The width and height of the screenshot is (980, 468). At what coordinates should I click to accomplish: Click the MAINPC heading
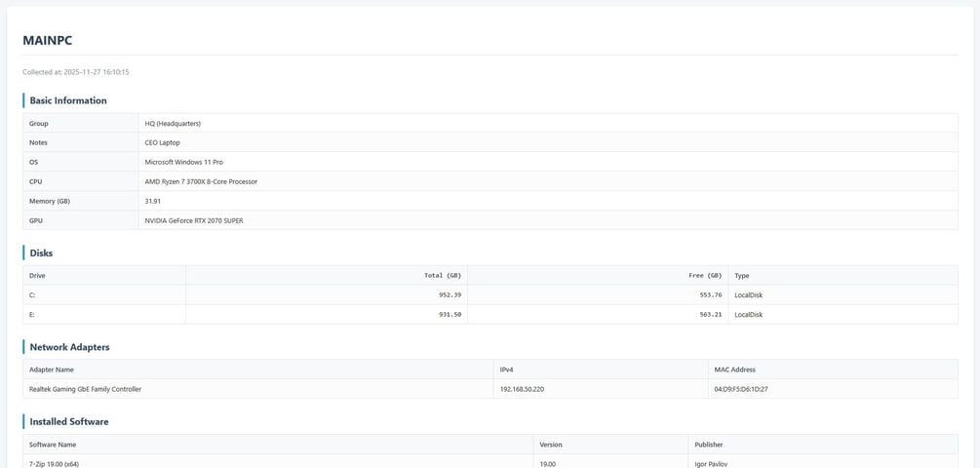click(x=48, y=41)
